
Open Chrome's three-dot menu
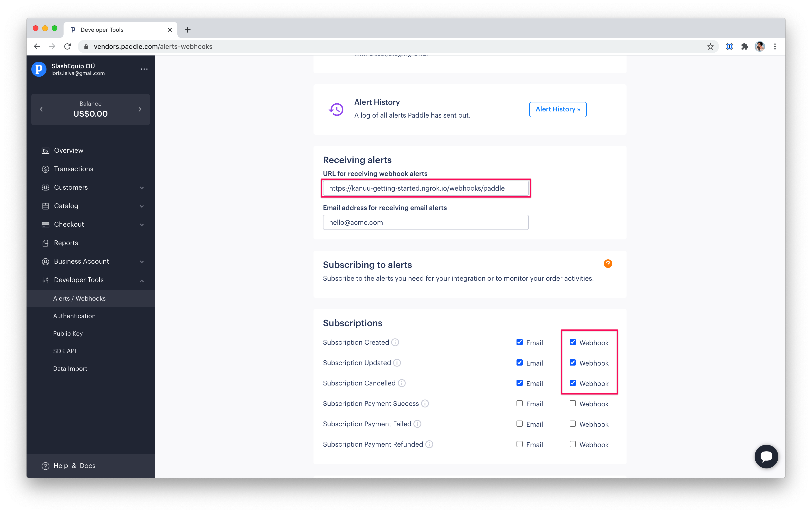[x=775, y=46]
